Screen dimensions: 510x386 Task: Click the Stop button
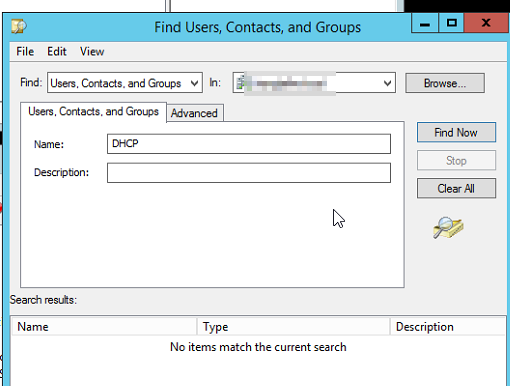(x=456, y=160)
